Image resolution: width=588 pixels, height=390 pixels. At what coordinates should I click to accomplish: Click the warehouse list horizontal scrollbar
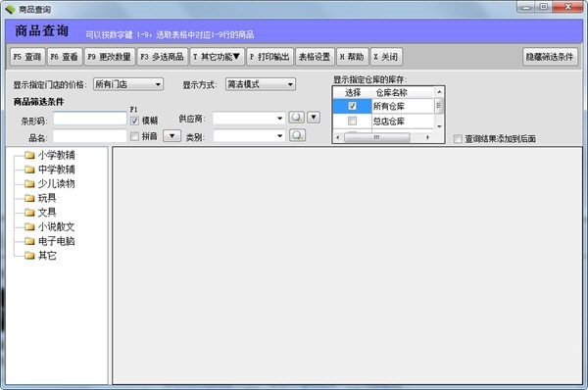click(382, 137)
